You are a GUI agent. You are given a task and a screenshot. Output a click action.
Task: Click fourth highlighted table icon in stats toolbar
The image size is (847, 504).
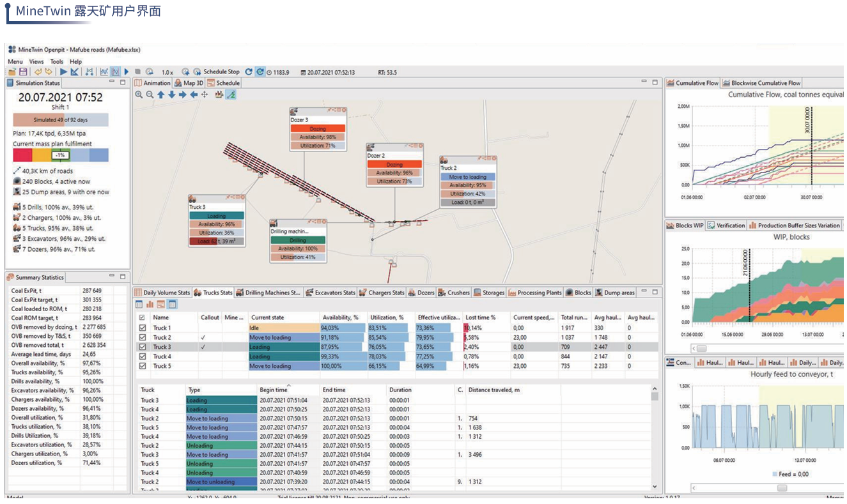tap(172, 305)
